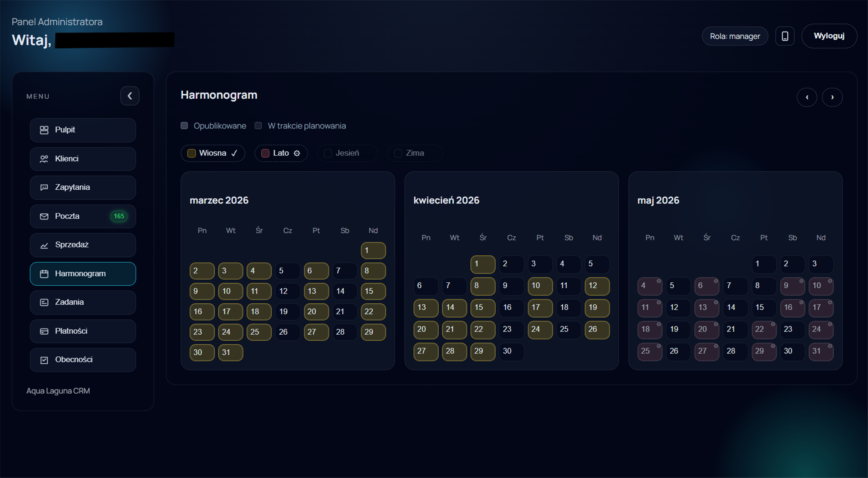Click the mobile phone view icon

(784, 36)
